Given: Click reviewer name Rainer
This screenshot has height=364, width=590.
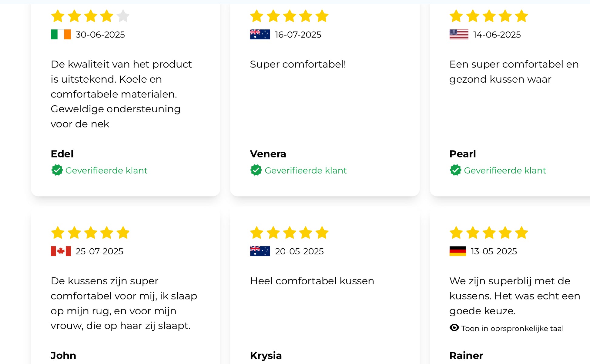Looking at the screenshot, I should (x=466, y=356).
